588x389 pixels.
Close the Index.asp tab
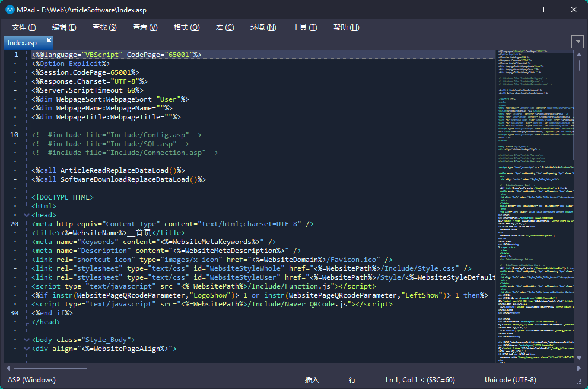(x=49, y=40)
